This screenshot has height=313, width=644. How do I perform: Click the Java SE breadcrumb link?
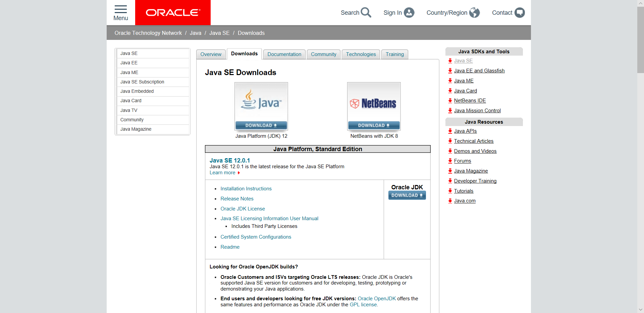[219, 33]
